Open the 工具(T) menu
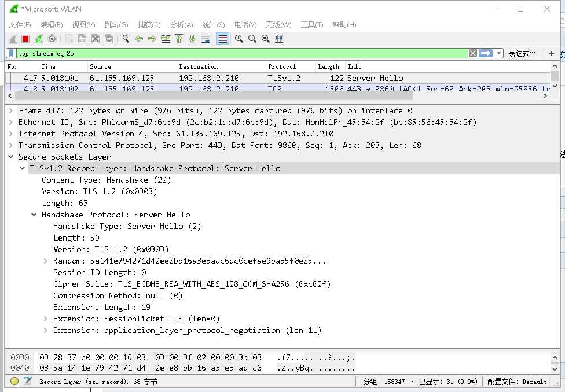The width and height of the screenshot is (565, 392). click(312, 24)
